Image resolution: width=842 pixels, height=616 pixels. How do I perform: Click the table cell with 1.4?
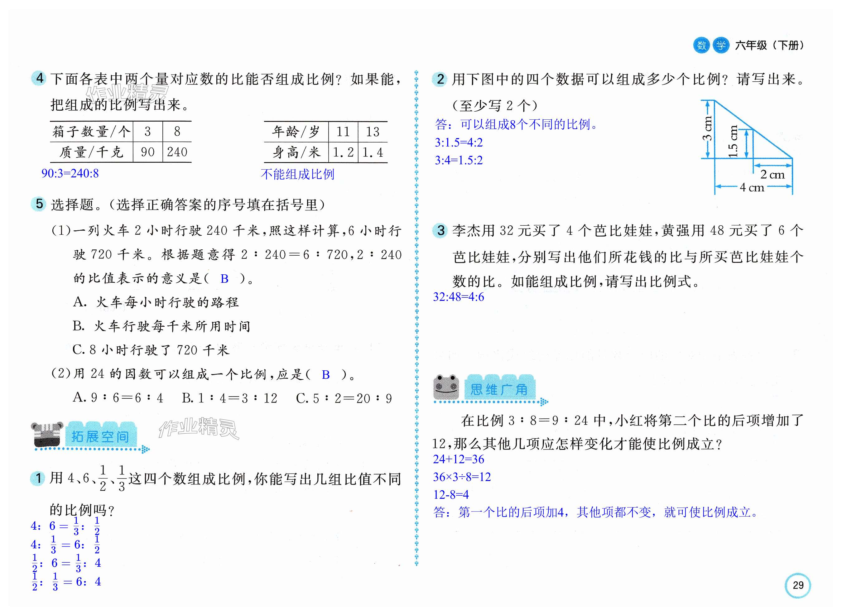coord(373,152)
